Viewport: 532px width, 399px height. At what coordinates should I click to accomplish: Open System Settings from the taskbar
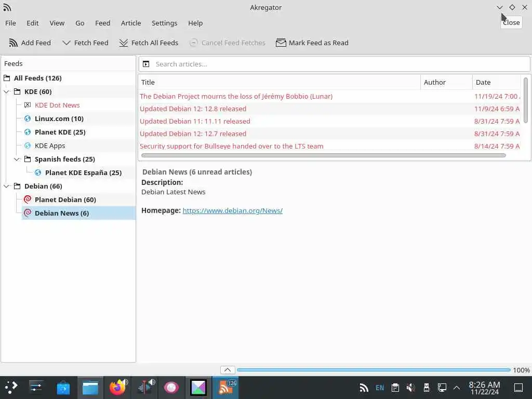tap(36, 388)
